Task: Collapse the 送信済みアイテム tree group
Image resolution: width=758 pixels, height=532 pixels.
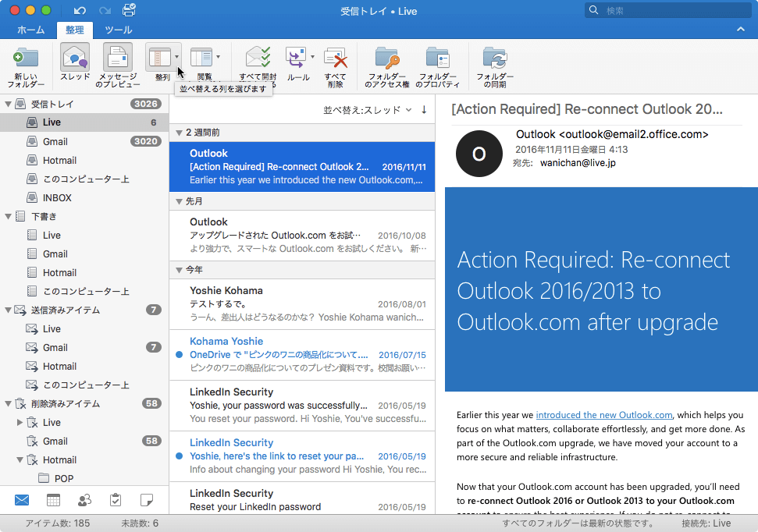Action: tap(9, 310)
